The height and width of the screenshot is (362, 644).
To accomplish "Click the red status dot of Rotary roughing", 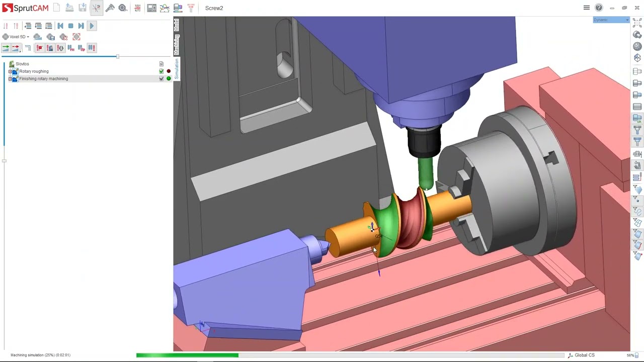I will click(x=169, y=71).
